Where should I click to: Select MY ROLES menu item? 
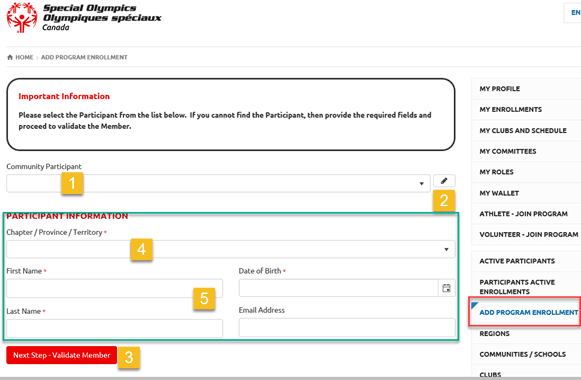click(x=496, y=172)
